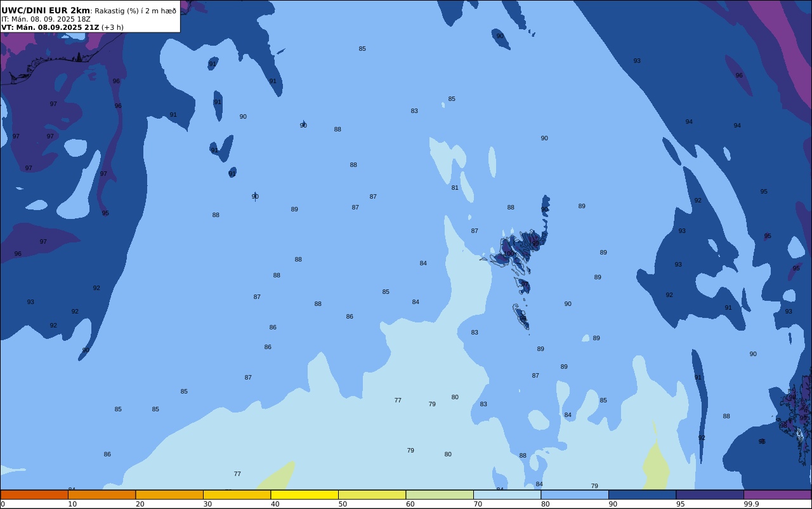Click the legend tick label '70'
The image size is (812, 509).
coord(478,504)
